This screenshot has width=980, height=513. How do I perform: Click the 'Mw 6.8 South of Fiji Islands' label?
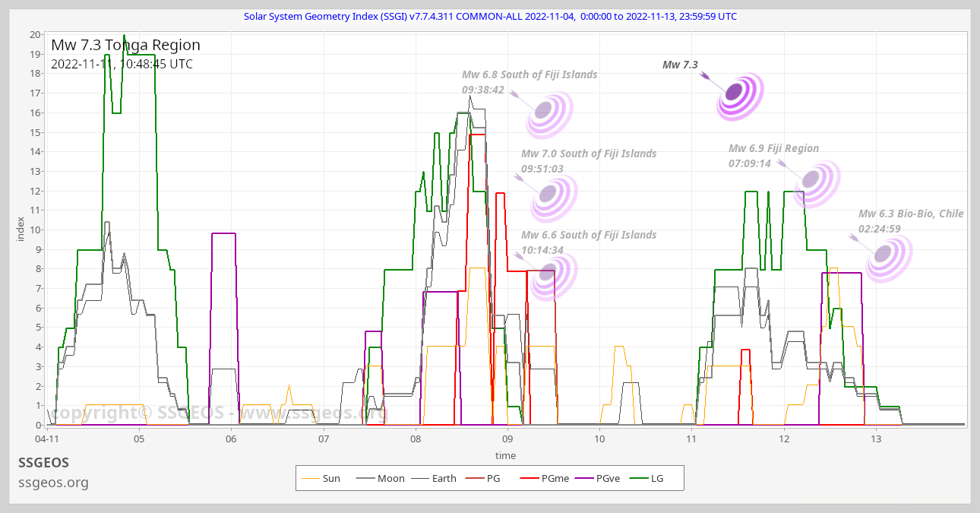pos(530,74)
